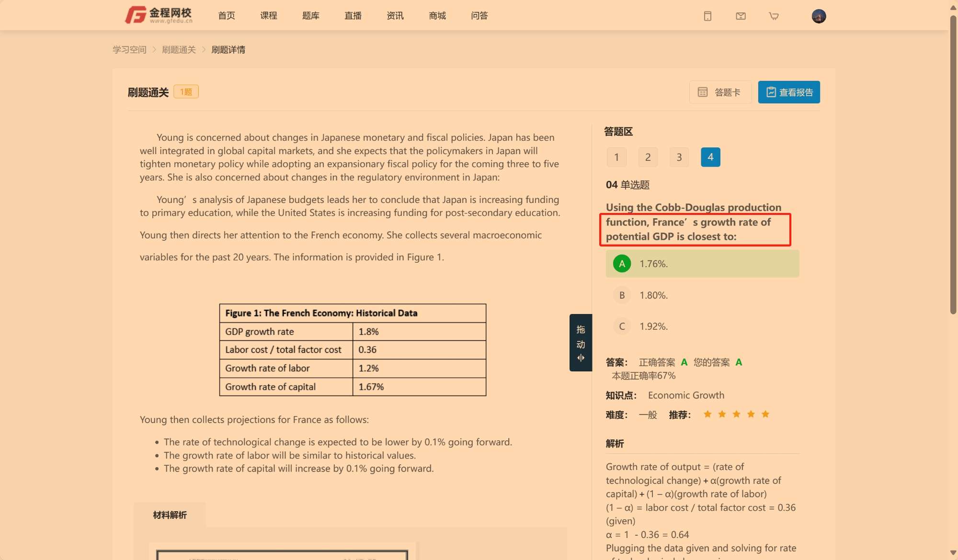The image size is (958, 560).
Task: Click the 刷题通关 page heading
Action: 148,92
